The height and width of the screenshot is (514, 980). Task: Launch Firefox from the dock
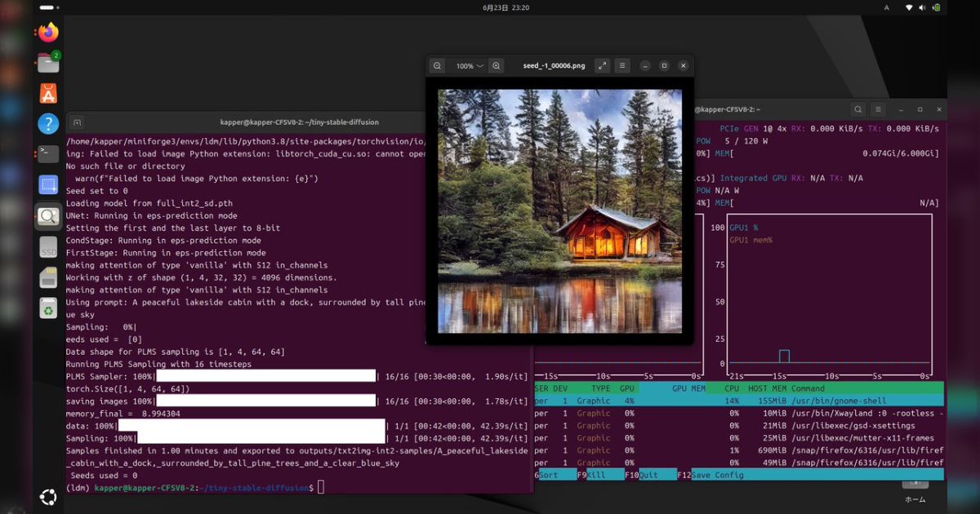[x=47, y=33]
